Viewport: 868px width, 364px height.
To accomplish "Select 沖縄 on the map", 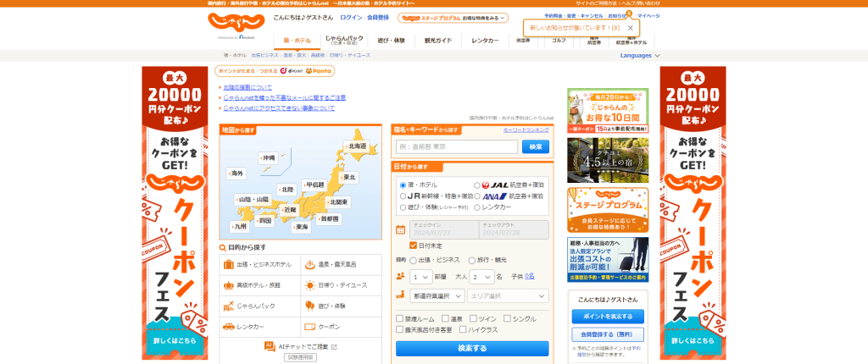I will (269, 157).
